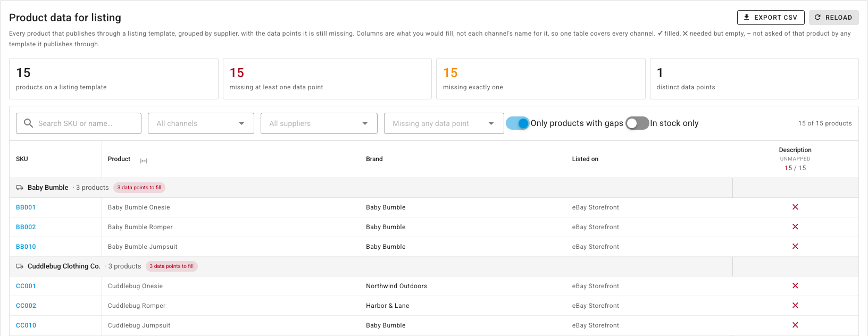Click the SKU column header
This screenshot has height=336, width=868.
(x=22, y=159)
